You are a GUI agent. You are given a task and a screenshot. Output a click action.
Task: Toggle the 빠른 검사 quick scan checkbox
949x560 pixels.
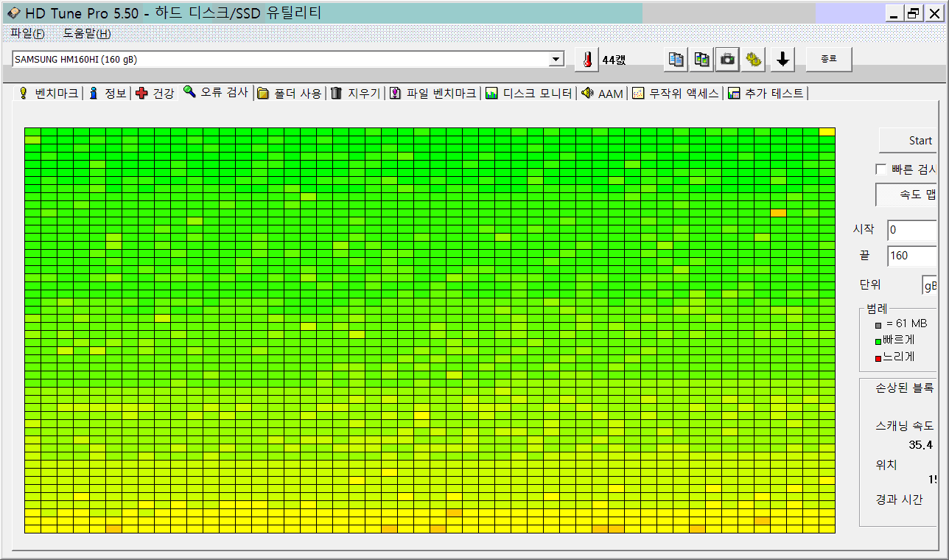(x=880, y=169)
